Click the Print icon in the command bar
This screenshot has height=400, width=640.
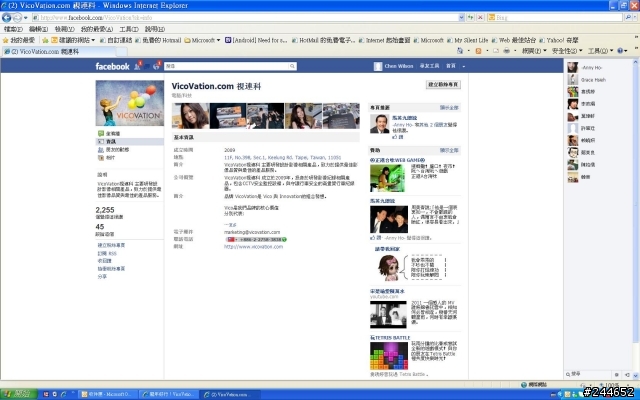tap(507, 51)
